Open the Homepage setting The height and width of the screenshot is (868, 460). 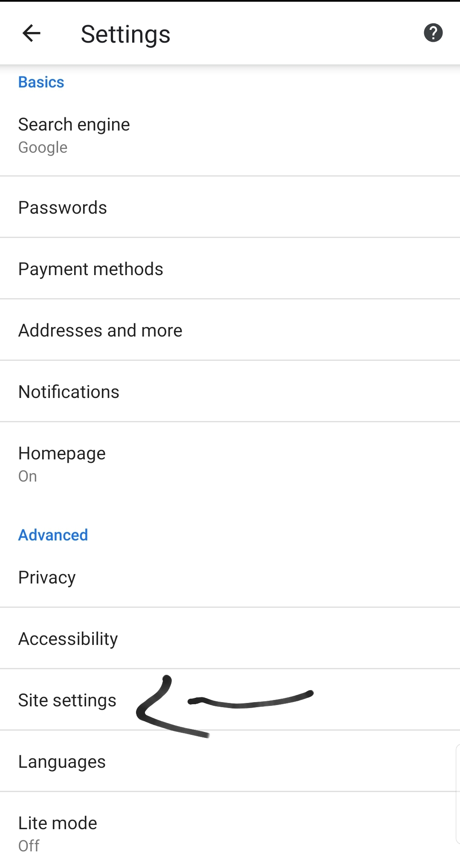click(62, 454)
